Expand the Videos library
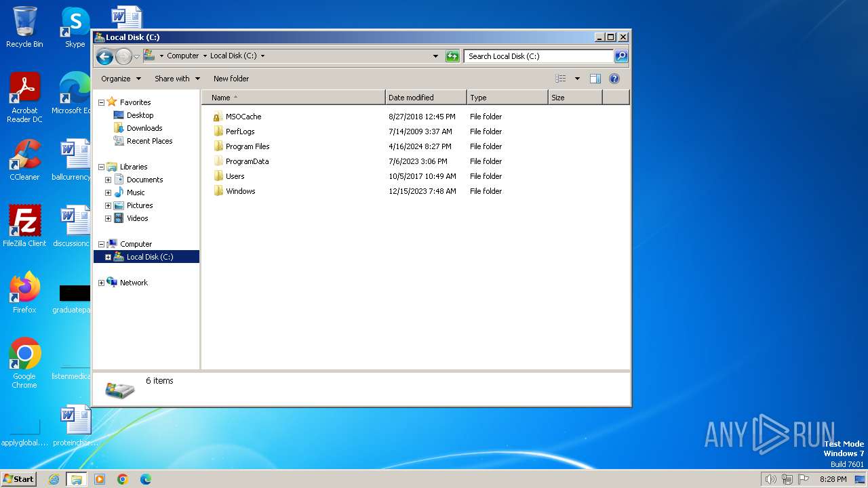The width and height of the screenshot is (868, 488). pos(108,218)
